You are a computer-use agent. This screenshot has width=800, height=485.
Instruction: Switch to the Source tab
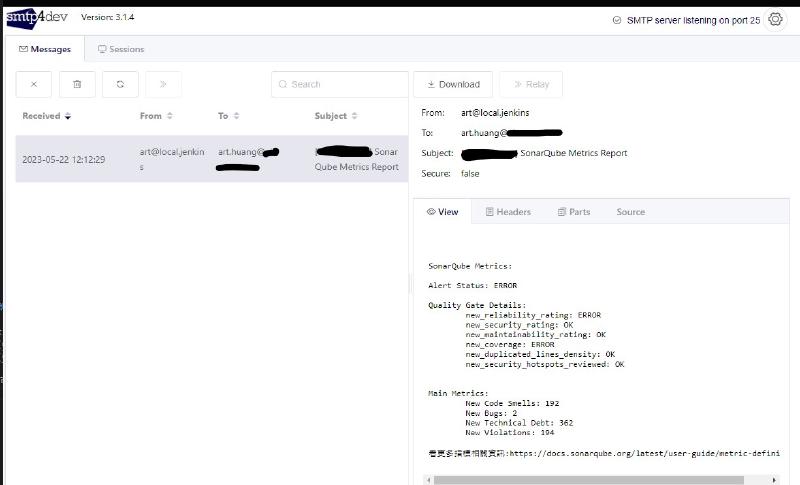click(x=630, y=212)
